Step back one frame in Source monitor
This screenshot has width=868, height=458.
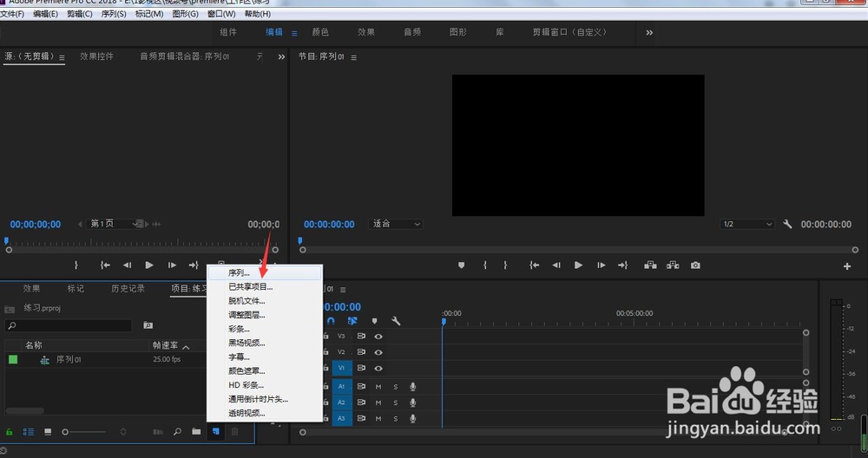[x=128, y=265]
